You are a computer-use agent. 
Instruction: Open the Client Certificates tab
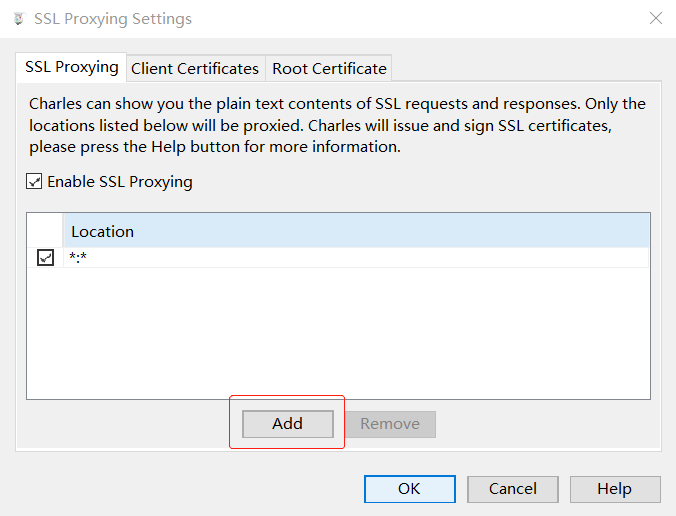(195, 68)
